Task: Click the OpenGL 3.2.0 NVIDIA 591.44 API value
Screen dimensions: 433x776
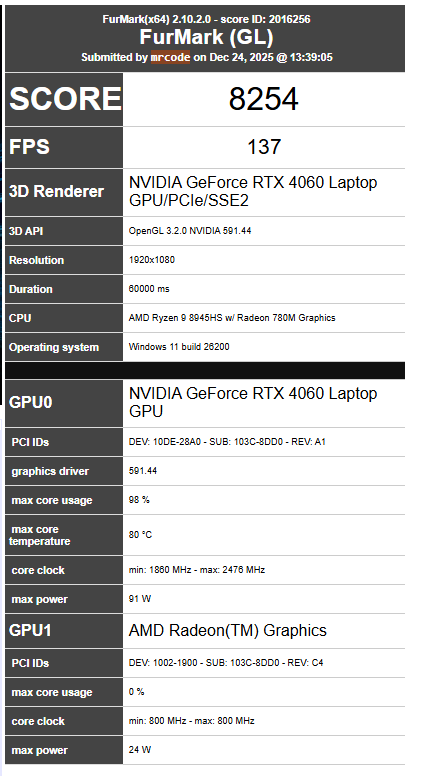Action: [190, 231]
